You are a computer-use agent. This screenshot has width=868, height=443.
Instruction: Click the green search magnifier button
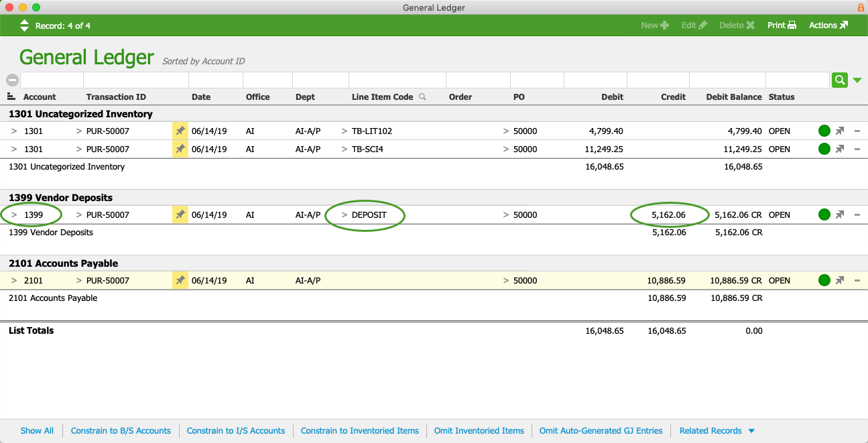point(839,80)
